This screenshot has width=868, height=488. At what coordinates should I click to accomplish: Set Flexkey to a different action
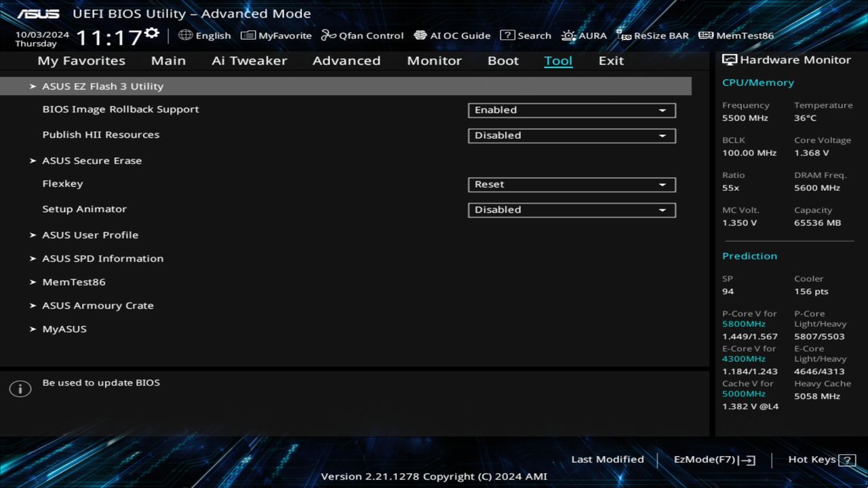pos(571,184)
